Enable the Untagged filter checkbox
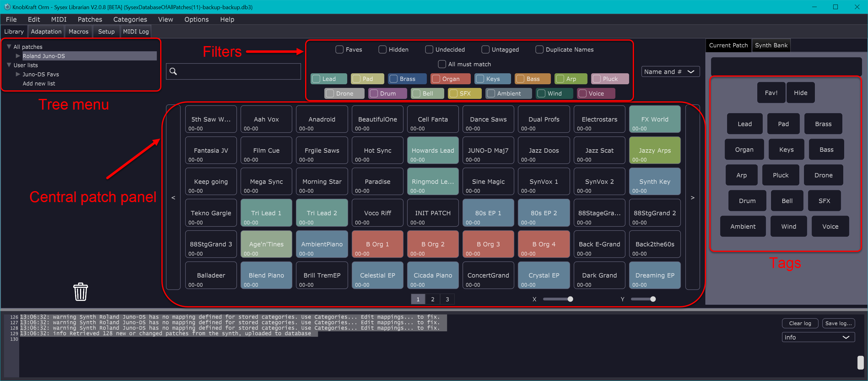This screenshot has width=868, height=381. coord(485,49)
